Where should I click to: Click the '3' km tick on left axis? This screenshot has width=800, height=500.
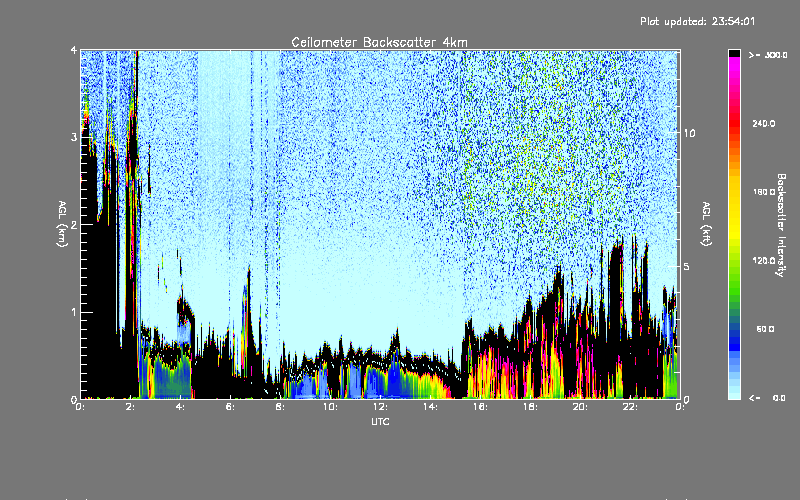74,137
